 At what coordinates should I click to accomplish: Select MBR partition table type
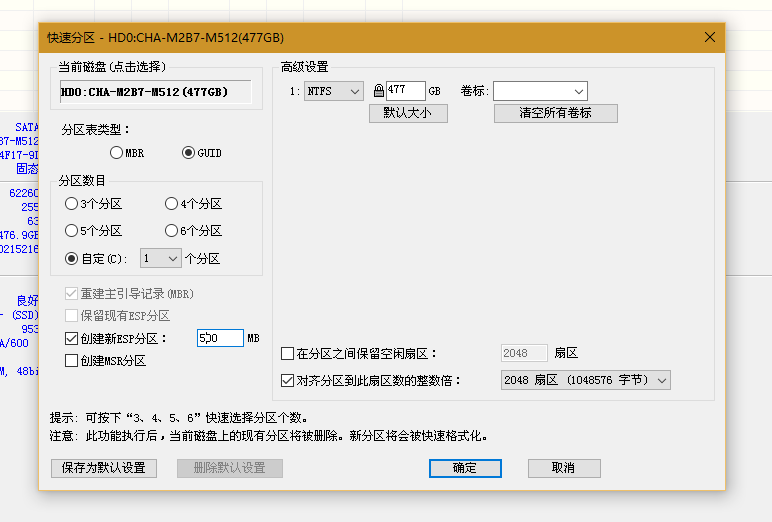[117, 153]
